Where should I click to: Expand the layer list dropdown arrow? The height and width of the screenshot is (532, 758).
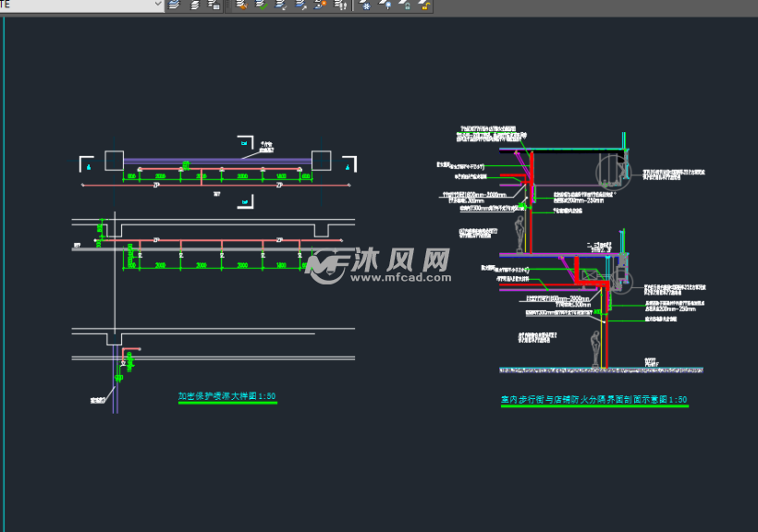[x=157, y=5]
